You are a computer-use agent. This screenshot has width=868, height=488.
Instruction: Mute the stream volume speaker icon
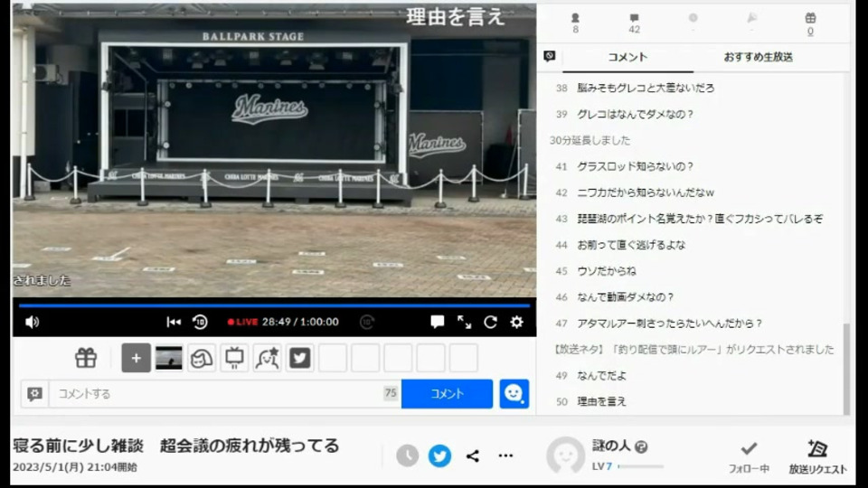[x=33, y=322]
